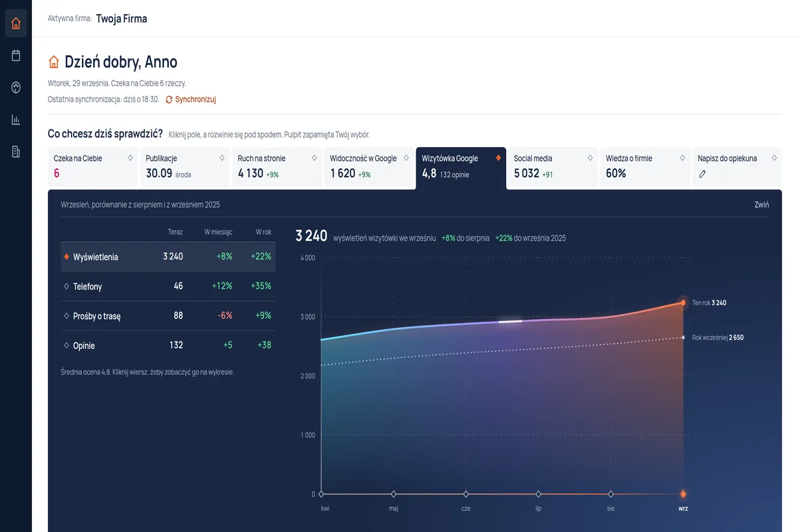Click the orange house icon beside the greeting
Screen dimensions: 798x532
pos(54,62)
